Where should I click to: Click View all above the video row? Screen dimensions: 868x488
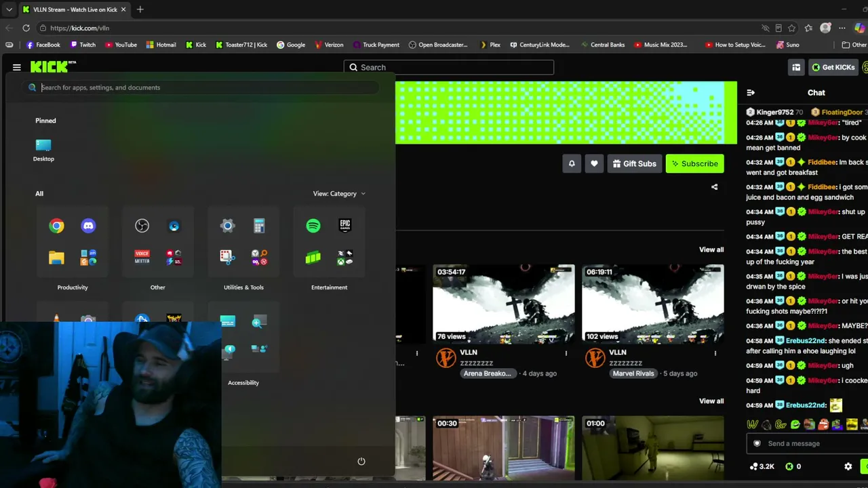click(711, 250)
